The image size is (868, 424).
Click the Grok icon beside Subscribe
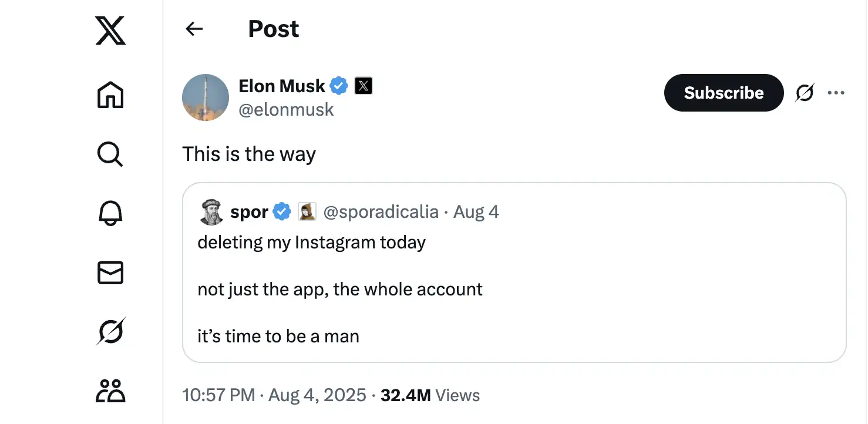[x=805, y=93]
